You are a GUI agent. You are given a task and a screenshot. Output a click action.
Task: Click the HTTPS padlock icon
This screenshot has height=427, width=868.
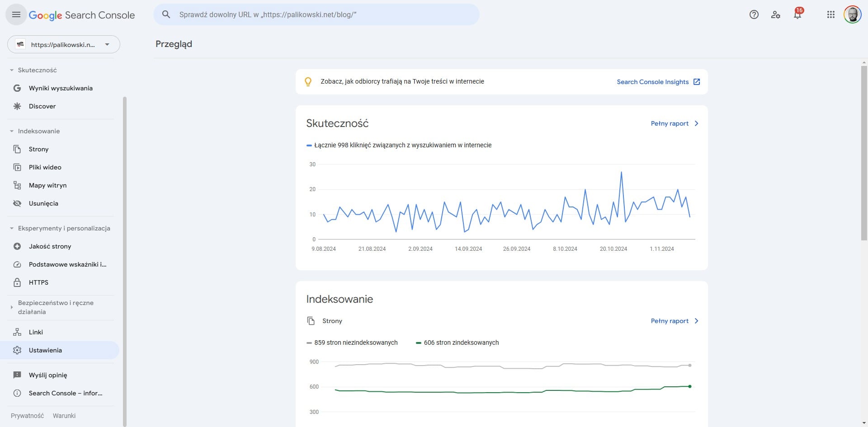click(x=17, y=282)
